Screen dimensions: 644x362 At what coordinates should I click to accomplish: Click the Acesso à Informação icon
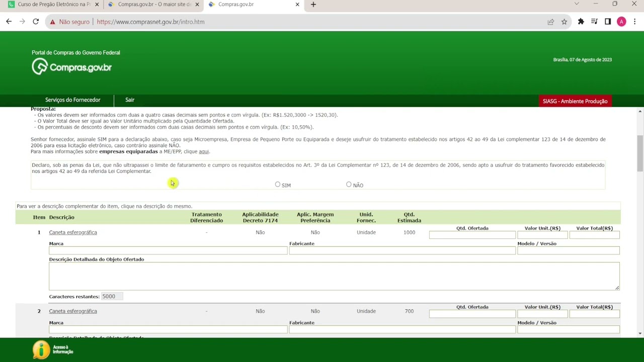point(53,350)
